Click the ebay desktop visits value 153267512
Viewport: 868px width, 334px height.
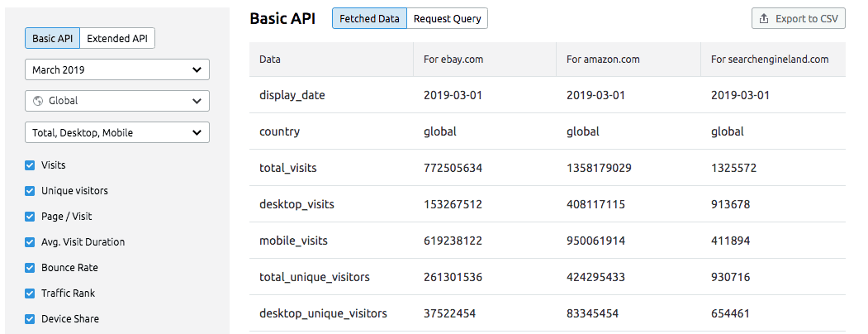[453, 204]
